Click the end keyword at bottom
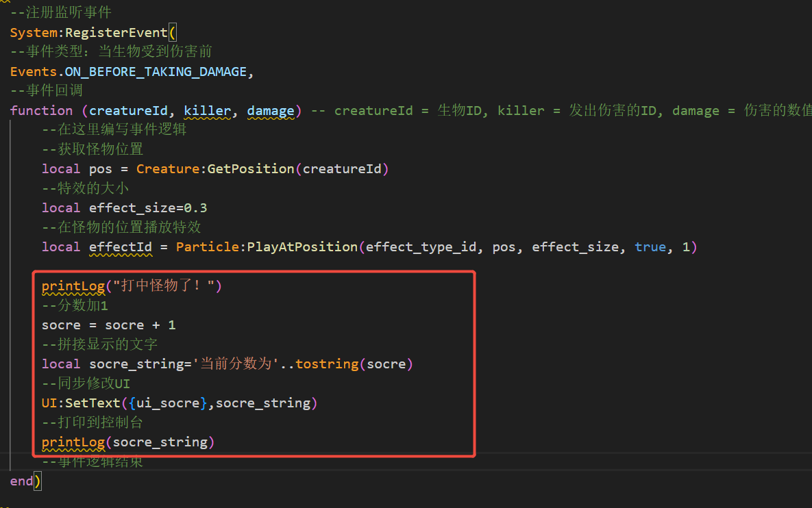Viewport: 812px width, 508px height. (x=21, y=481)
